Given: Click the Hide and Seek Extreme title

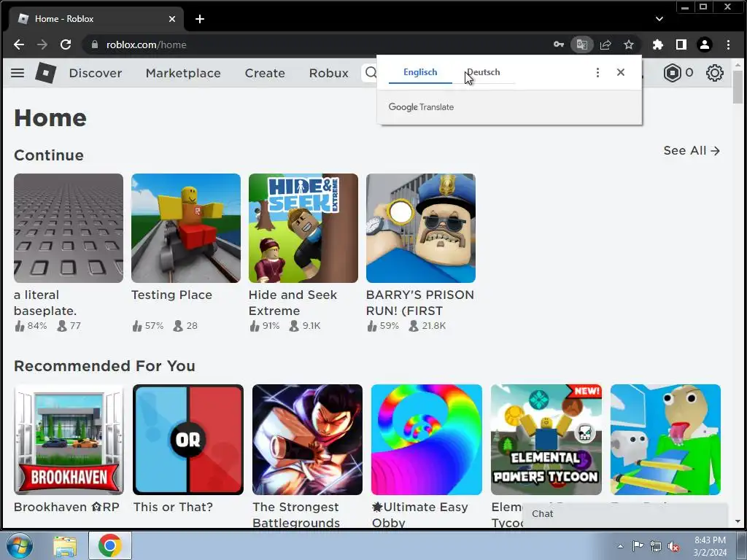Looking at the screenshot, I should 293,303.
